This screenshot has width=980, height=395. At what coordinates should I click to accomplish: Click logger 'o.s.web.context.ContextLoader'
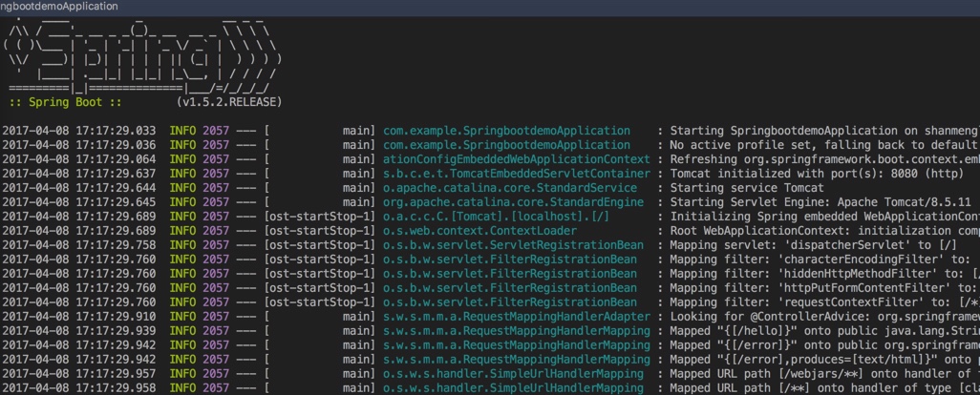[x=479, y=231]
